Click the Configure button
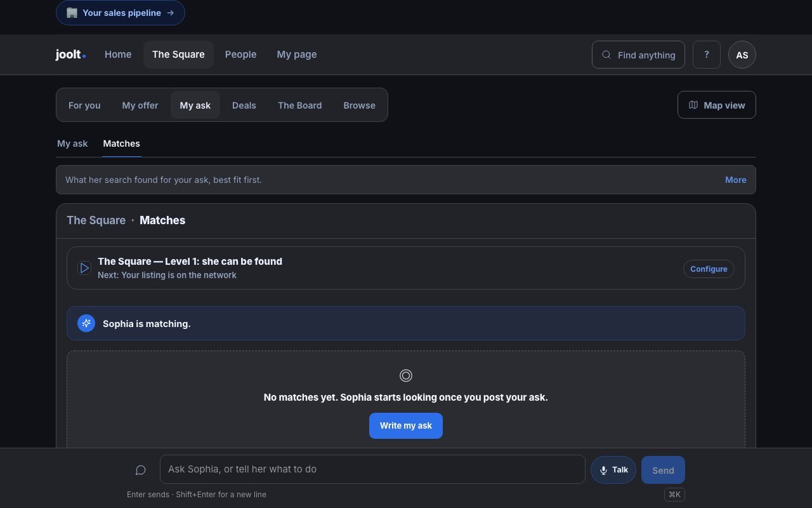Image resolution: width=812 pixels, height=508 pixels. [709, 269]
